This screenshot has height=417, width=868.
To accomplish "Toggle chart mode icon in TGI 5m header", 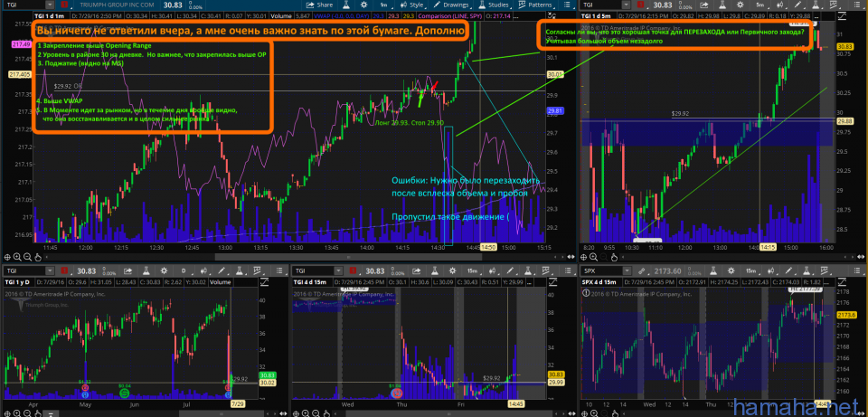I will pyautogui.click(x=843, y=15).
